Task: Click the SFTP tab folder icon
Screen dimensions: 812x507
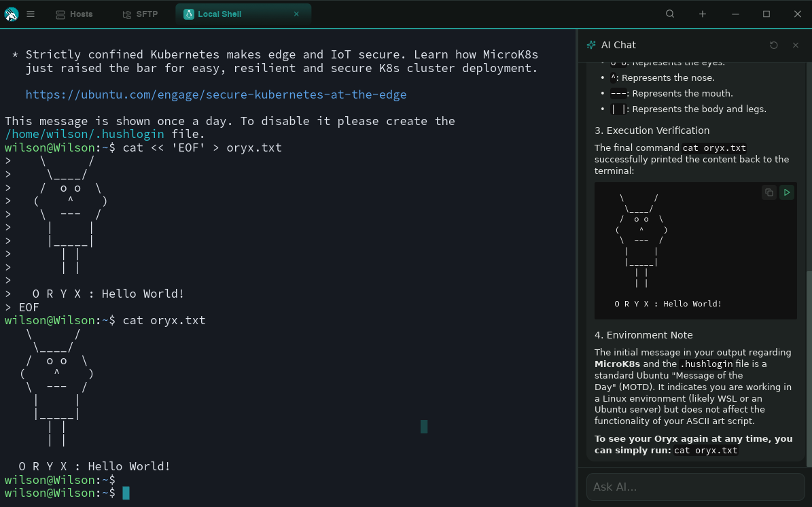Action: pyautogui.click(x=127, y=14)
